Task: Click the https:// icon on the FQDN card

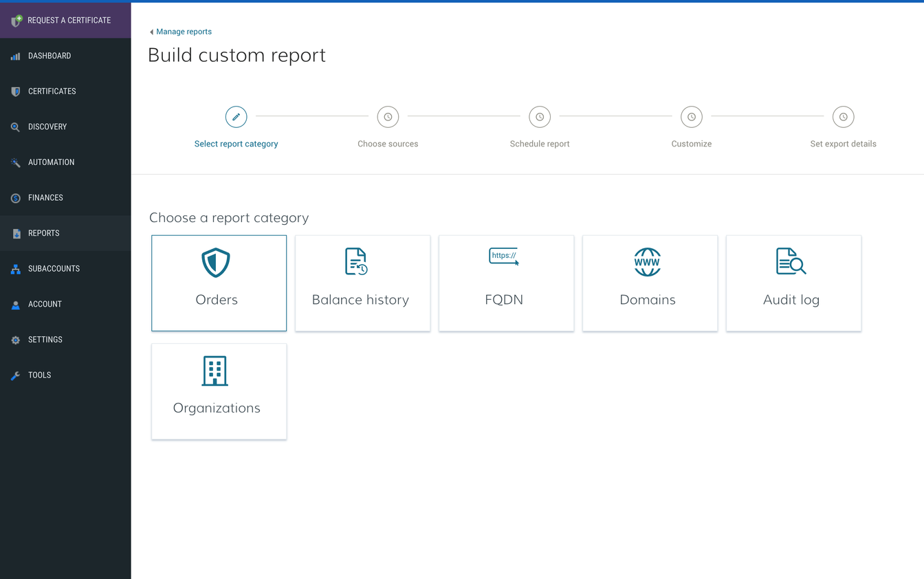Action: tap(505, 256)
